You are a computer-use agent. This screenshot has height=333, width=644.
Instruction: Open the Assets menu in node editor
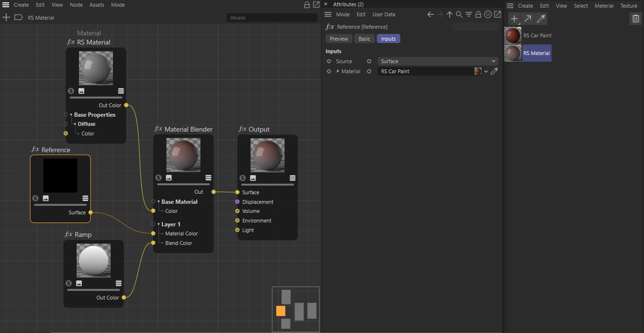point(97,5)
